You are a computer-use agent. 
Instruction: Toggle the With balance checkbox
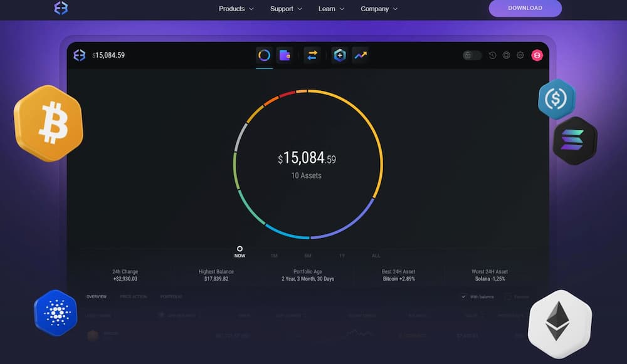463,296
